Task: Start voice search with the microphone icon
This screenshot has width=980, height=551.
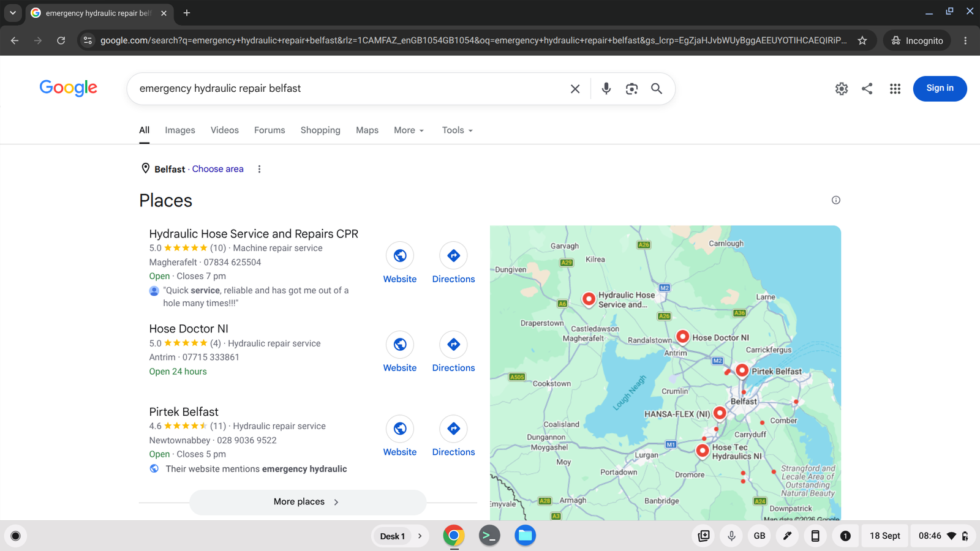Action: (606, 89)
